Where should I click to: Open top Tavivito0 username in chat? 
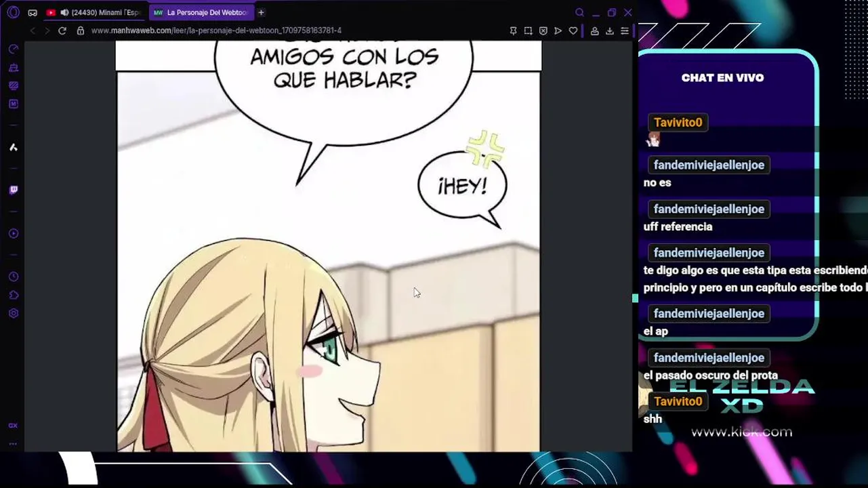(x=678, y=123)
